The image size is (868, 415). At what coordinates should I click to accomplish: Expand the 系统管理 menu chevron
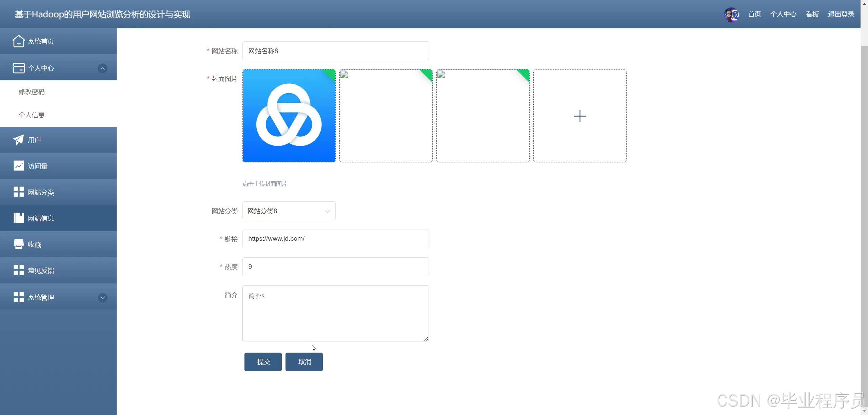pyautogui.click(x=102, y=298)
